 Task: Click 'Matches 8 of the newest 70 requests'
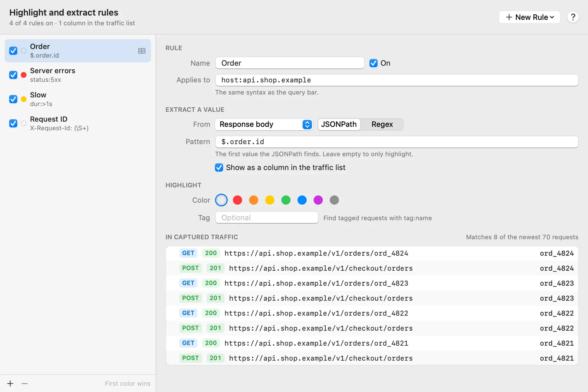522,237
